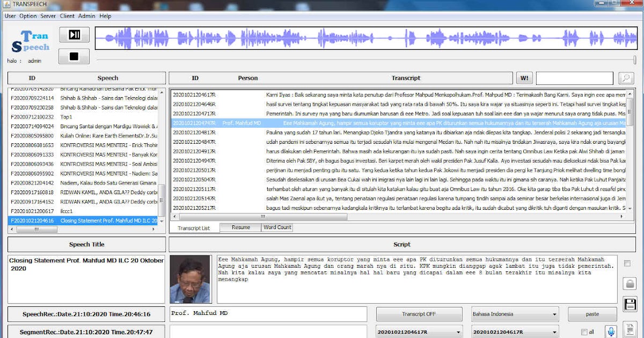Click the magnifier search icon
644x338 pixels.
tap(625, 78)
